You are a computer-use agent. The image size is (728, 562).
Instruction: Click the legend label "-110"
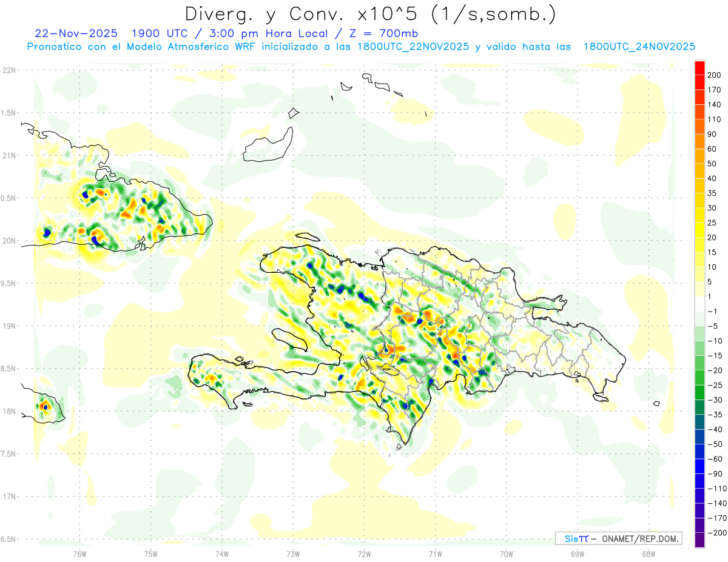[x=716, y=489]
